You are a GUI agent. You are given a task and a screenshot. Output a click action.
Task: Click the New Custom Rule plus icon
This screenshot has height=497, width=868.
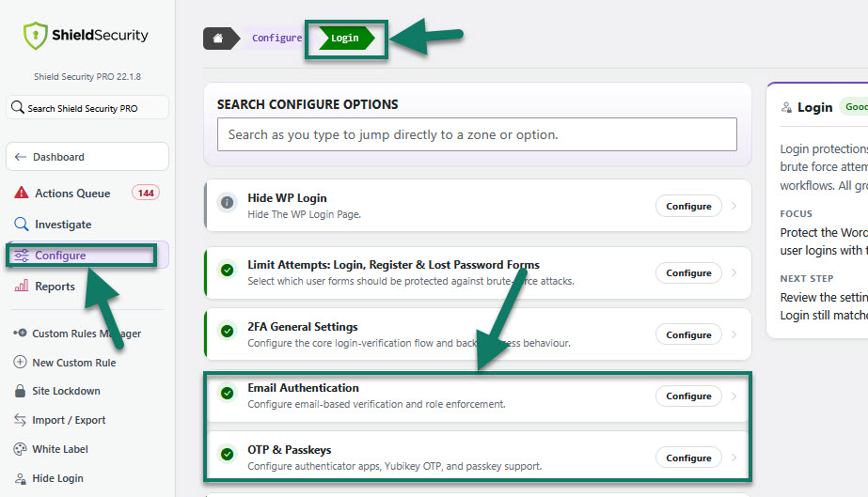pyautogui.click(x=20, y=362)
